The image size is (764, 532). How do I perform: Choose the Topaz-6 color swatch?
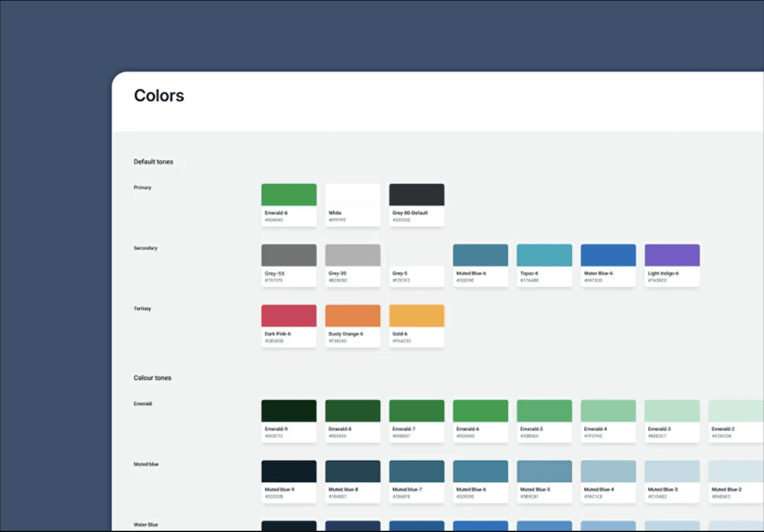point(544,265)
